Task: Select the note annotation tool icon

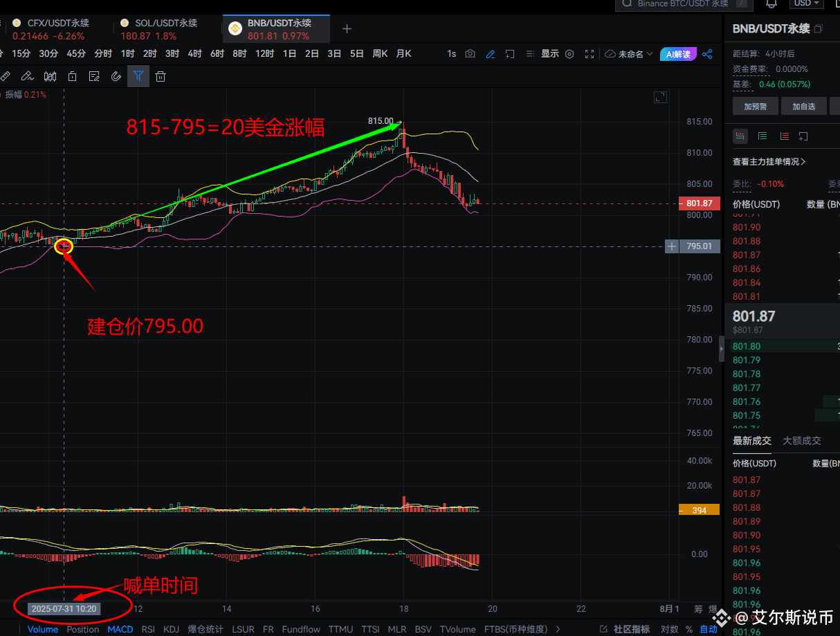Action: pos(94,76)
